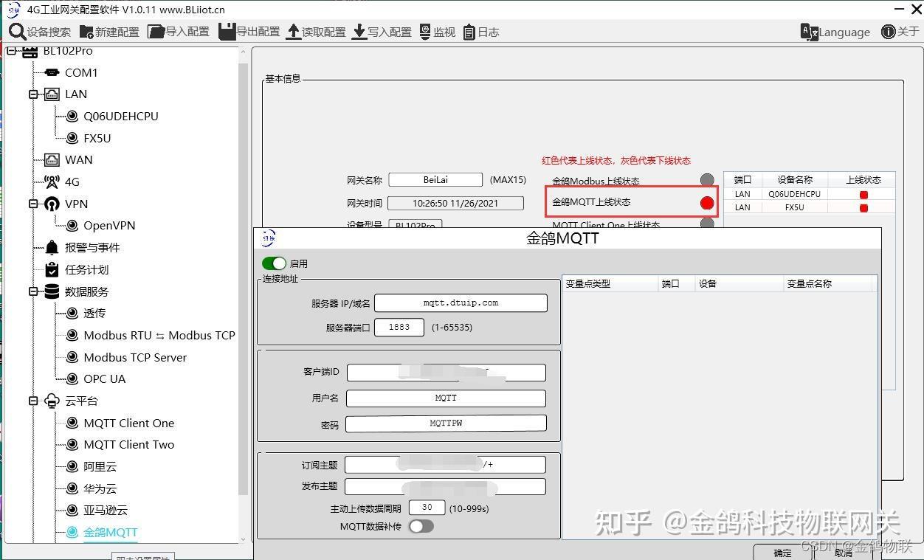Disable the 启用 enable toggle
Viewport: 924px width, 560px height.
tap(274, 263)
